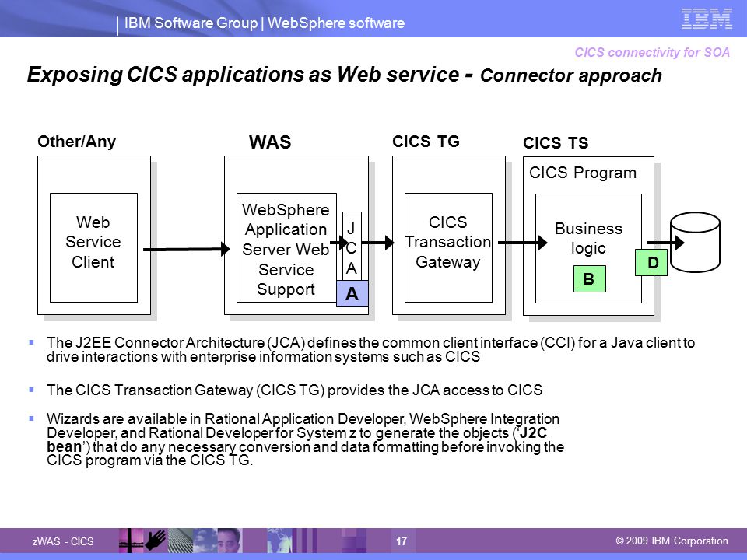Click the database cylinder icon
747x560 pixels.
coord(695,242)
